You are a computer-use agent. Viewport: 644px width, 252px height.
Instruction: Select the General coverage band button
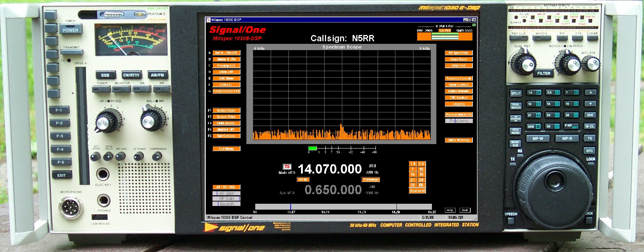pyautogui.click(x=417, y=190)
